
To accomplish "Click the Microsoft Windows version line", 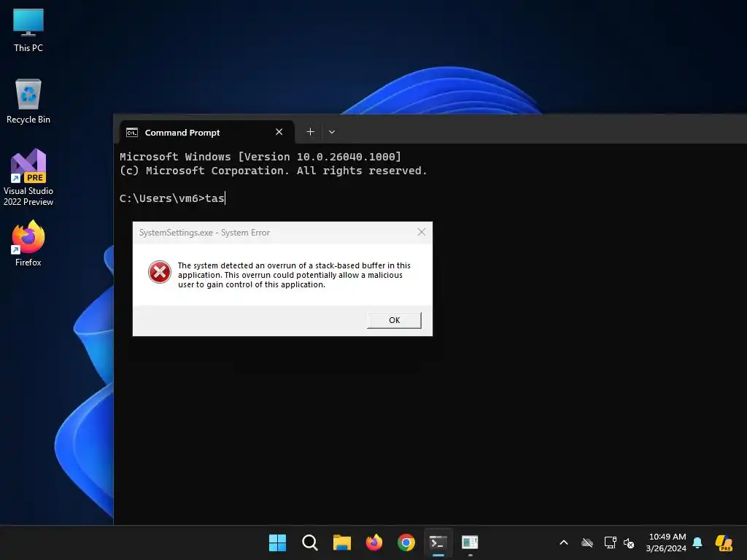I will point(260,157).
